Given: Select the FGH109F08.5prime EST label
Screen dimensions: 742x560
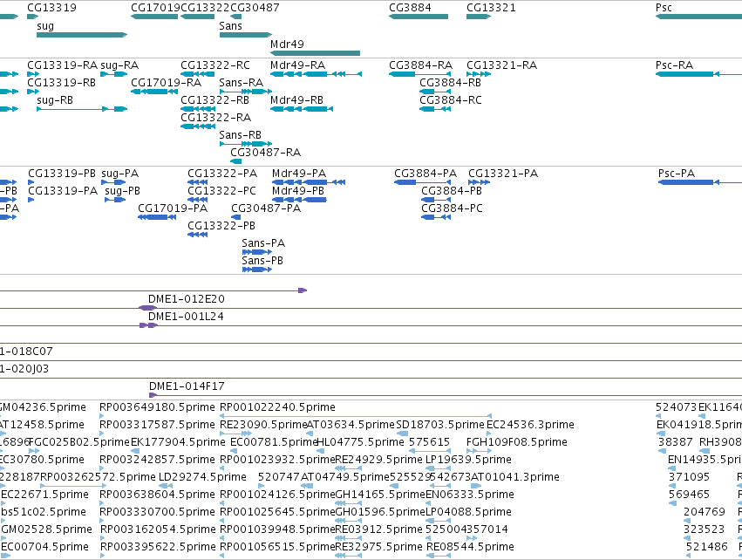Looking at the screenshot, I should tap(517, 442).
